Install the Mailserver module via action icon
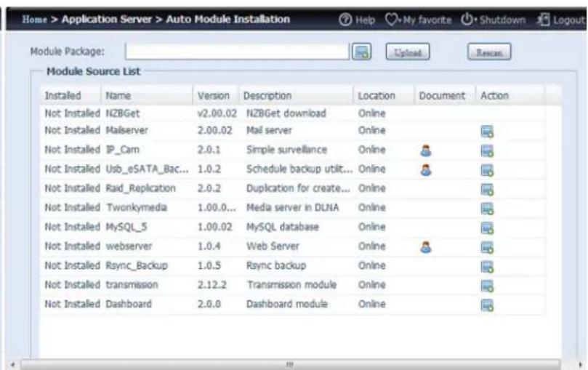 pyautogui.click(x=487, y=132)
